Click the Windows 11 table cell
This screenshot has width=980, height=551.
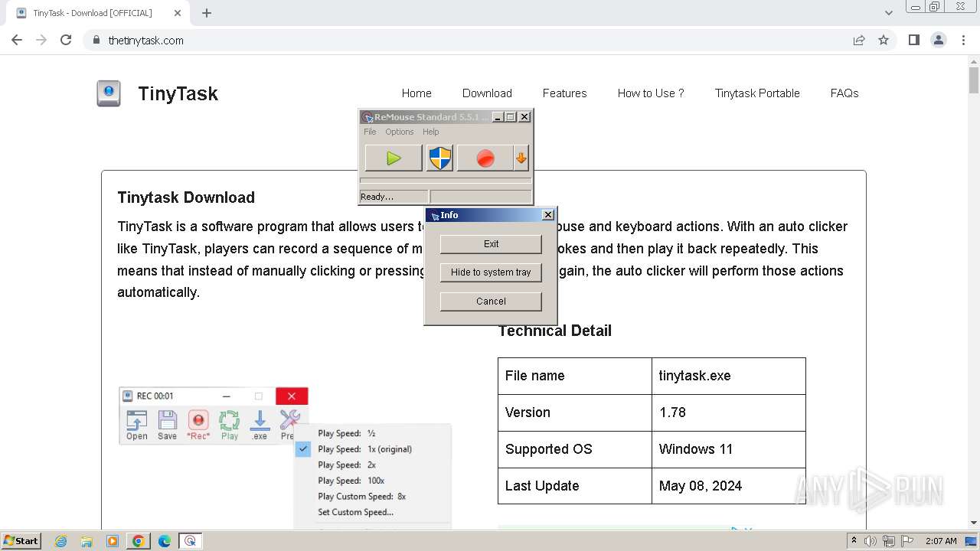click(728, 449)
